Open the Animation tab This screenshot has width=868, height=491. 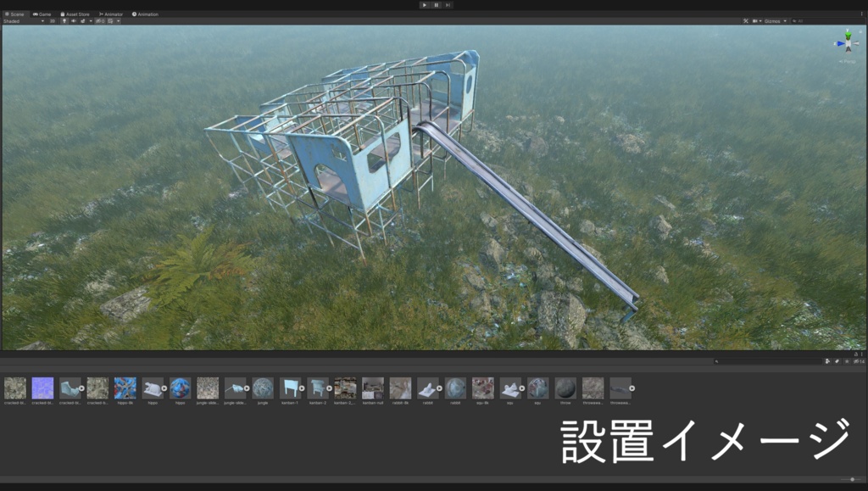[x=145, y=14]
